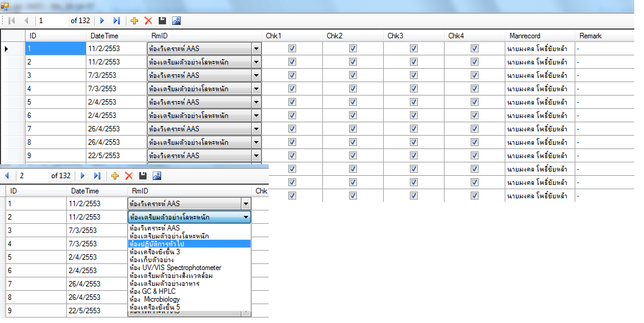Screen dimensions: 644x323
Task: Choose ห้องเก็บตัวอย่าง in dropdown list
Action: click(x=189, y=260)
